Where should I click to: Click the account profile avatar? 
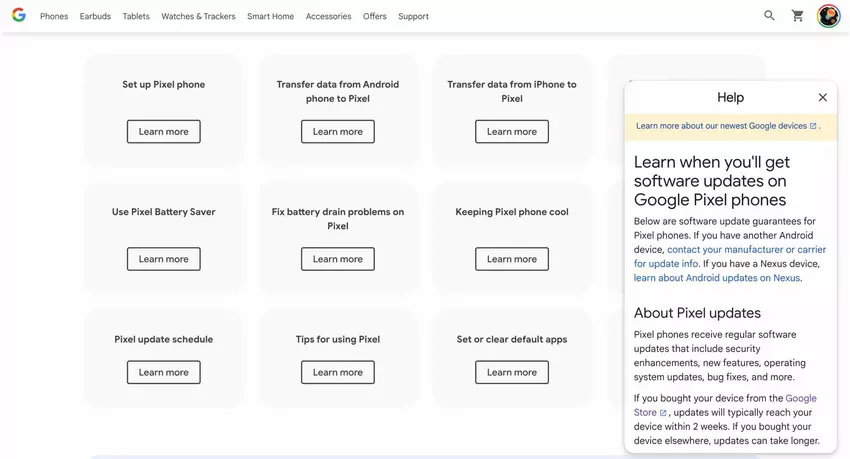click(828, 16)
